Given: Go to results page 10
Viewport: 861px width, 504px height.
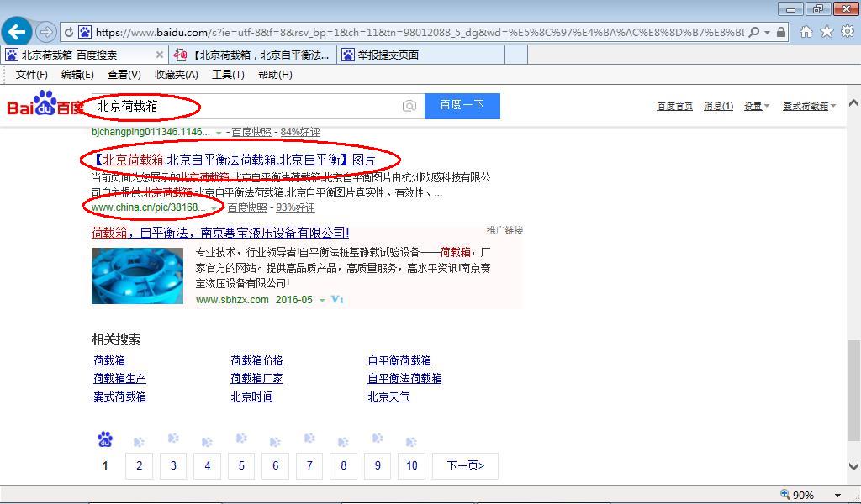Looking at the screenshot, I should pos(411,465).
